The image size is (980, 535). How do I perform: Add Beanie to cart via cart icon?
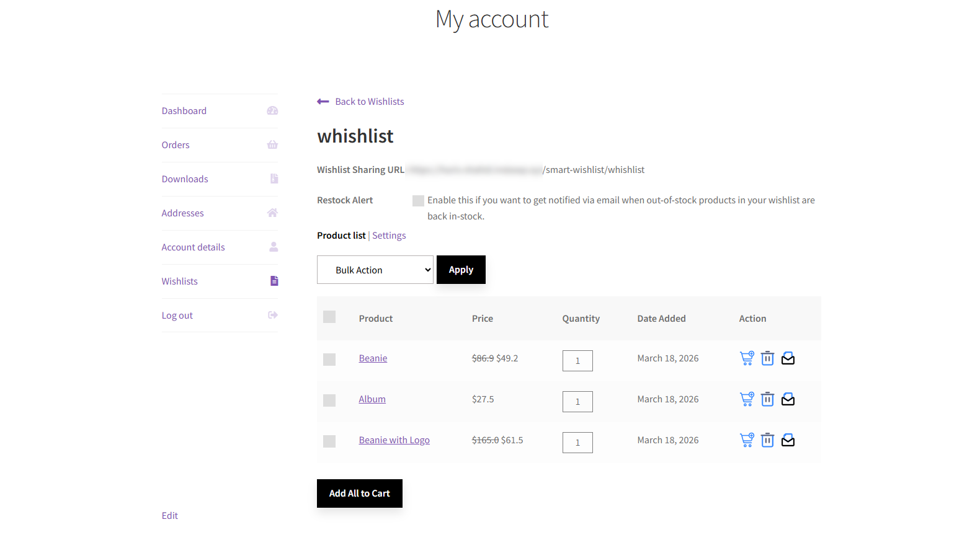(x=747, y=358)
